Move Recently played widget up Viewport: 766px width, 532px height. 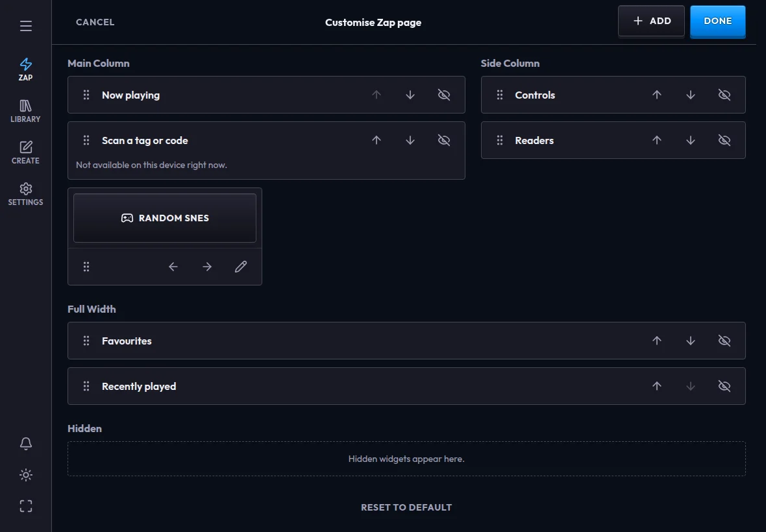[x=657, y=386]
